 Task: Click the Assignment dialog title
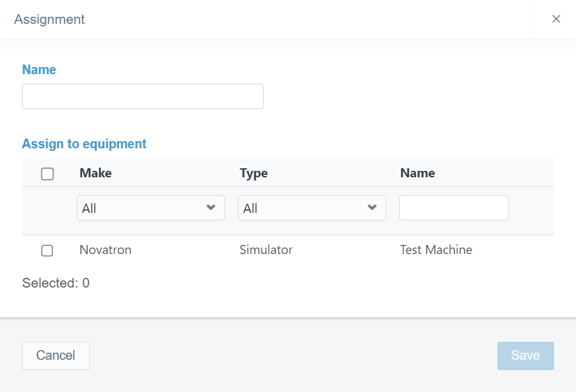[x=50, y=19]
